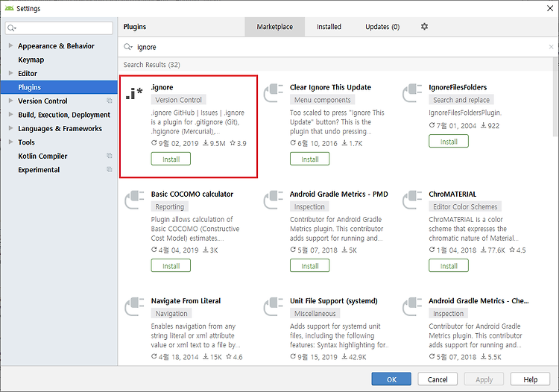Image resolution: width=559 pixels, height=392 pixels.
Task: Confirm settings with OK button
Action: click(x=391, y=379)
